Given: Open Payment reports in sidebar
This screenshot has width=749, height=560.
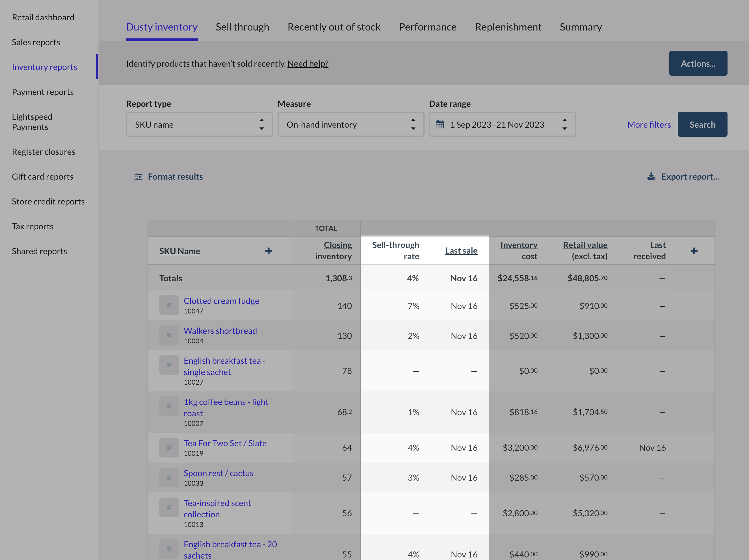Looking at the screenshot, I should point(43,92).
